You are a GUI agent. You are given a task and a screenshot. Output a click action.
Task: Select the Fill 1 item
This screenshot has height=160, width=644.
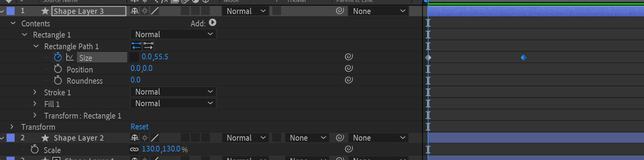[x=52, y=104]
